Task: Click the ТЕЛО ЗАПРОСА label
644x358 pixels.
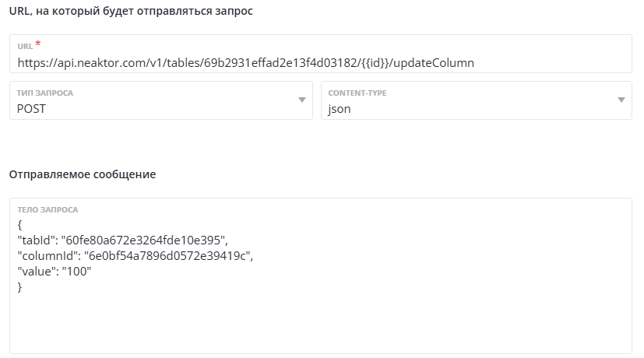Action: click(x=48, y=210)
